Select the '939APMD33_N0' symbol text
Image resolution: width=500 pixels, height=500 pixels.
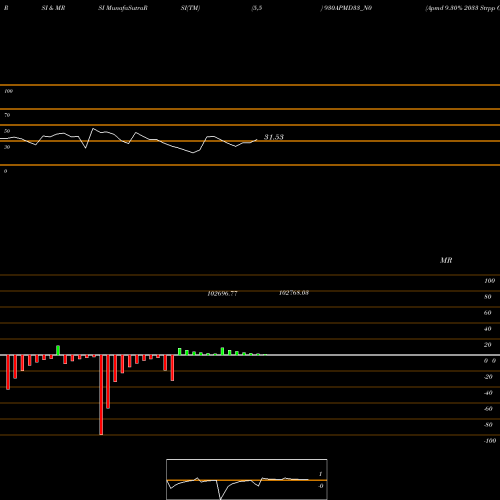pyautogui.click(x=348, y=8)
